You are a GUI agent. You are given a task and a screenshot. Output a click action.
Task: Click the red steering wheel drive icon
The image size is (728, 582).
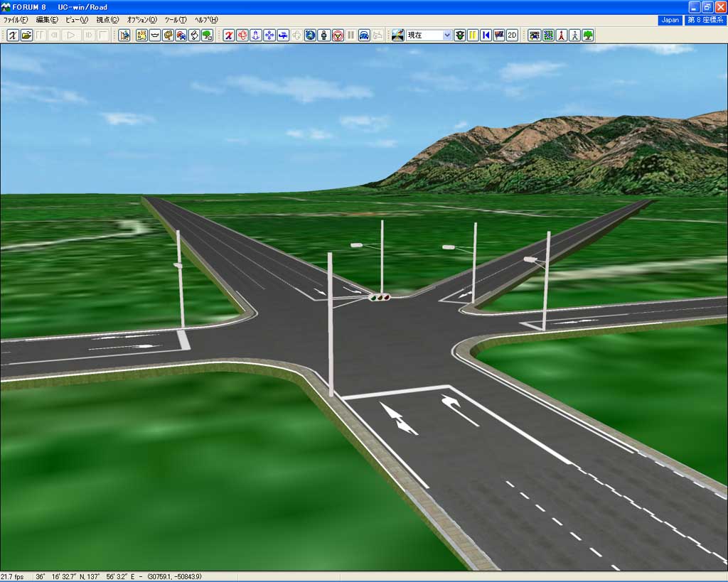[338, 36]
